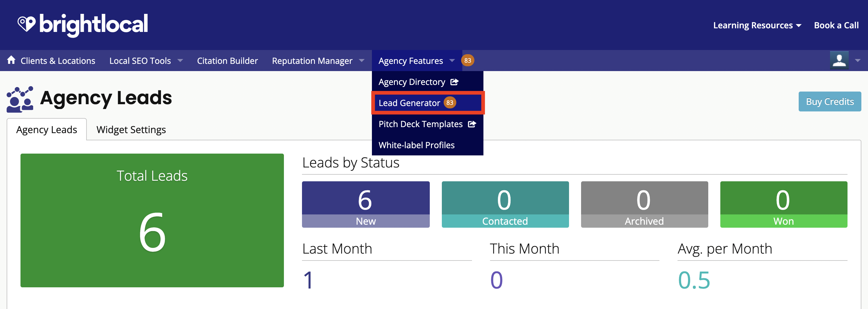Click the user profile avatar icon
The image size is (868, 309).
pos(839,60)
